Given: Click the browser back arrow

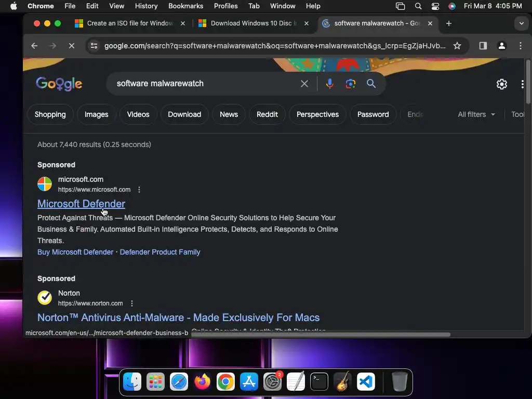Looking at the screenshot, I should tap(34, 46).
